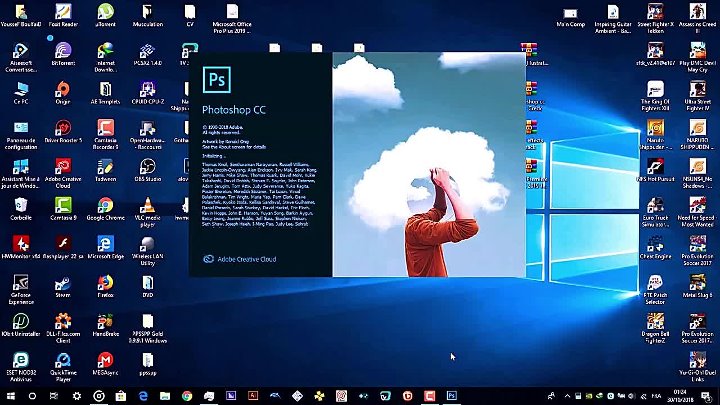Open the MEGAsync desktop shortcut
The height and width of the screenshot is (405, 720).
tap(105, 361)
